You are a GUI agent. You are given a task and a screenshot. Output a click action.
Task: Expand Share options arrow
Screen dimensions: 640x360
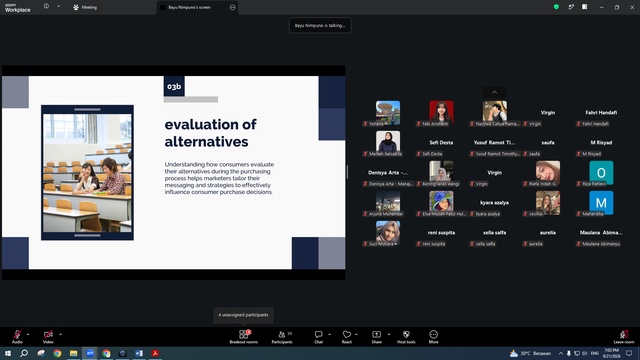point(389,334)
